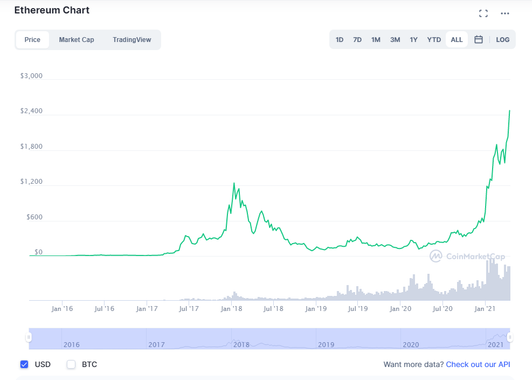Click the $3,000 price axis label
532x380 pixels.
31,76
